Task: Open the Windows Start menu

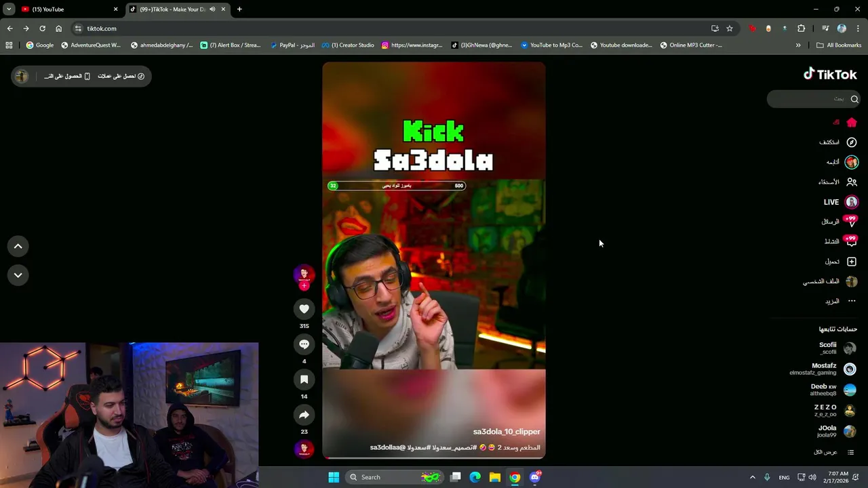Action: pos(334,477)
